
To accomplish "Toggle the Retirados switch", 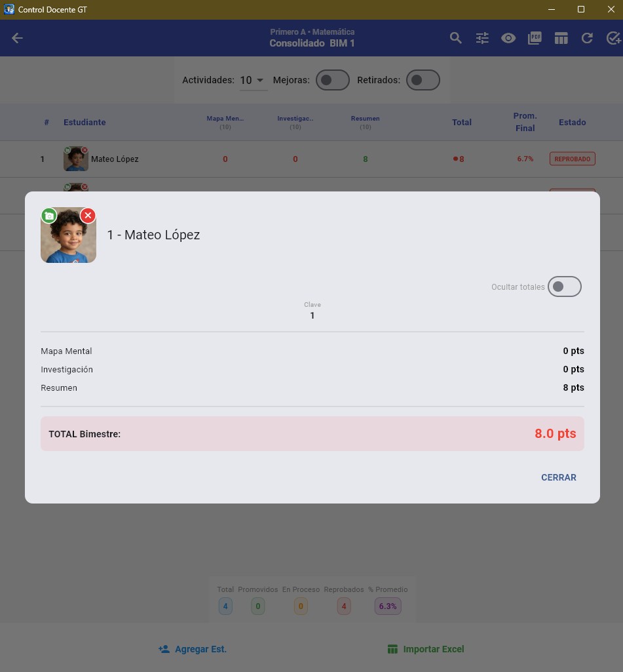I will point(423,80).
